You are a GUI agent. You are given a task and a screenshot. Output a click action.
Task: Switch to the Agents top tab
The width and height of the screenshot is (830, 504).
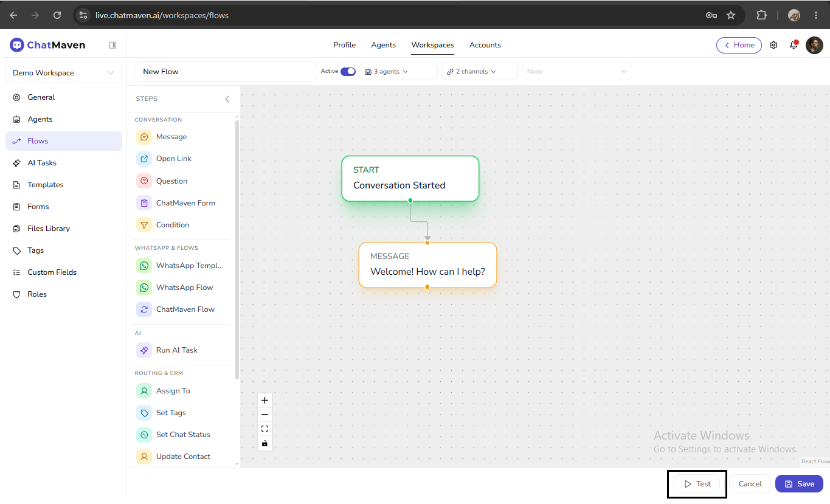(x=384, y=45)
